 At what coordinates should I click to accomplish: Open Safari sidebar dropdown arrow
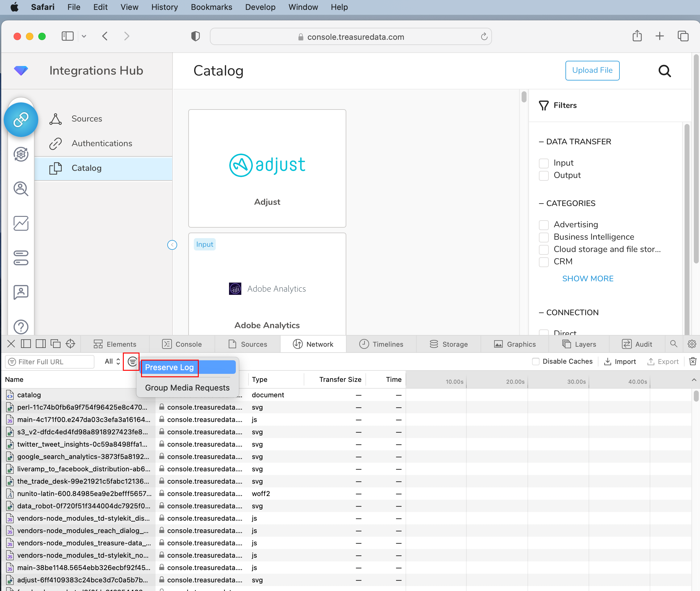(x=84, y=36)
